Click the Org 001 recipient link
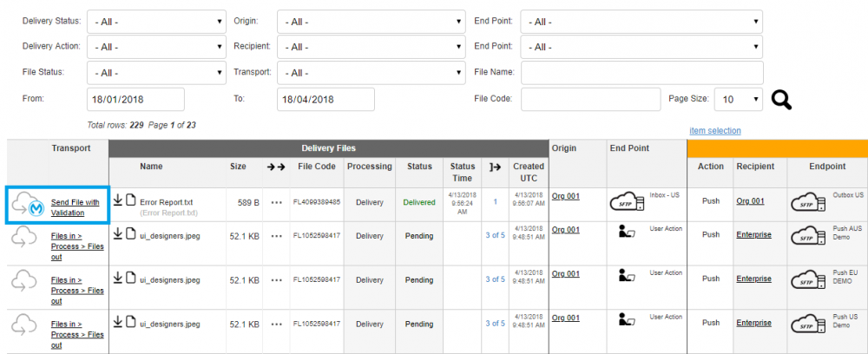The image size is (868, 354). [x=750, y=200]
